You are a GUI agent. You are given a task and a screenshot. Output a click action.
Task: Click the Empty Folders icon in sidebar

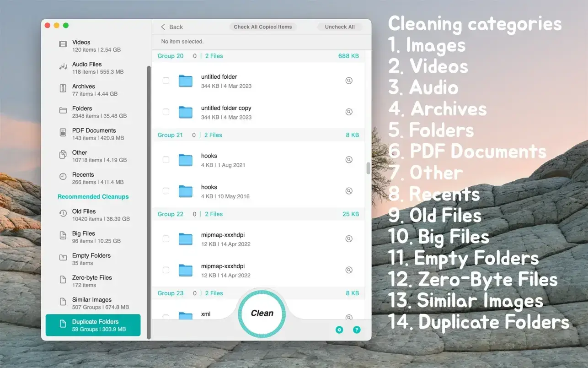pos(63,257)
